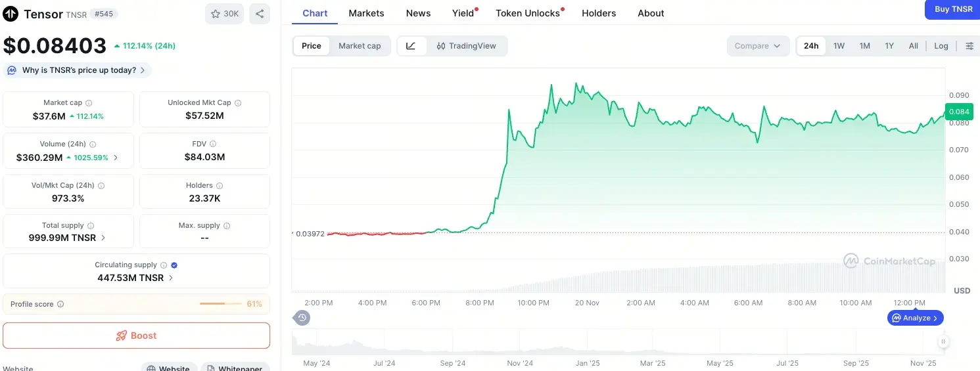980x371 pixels.
Task: Open chart settings sliders icon
Action: 969,46
